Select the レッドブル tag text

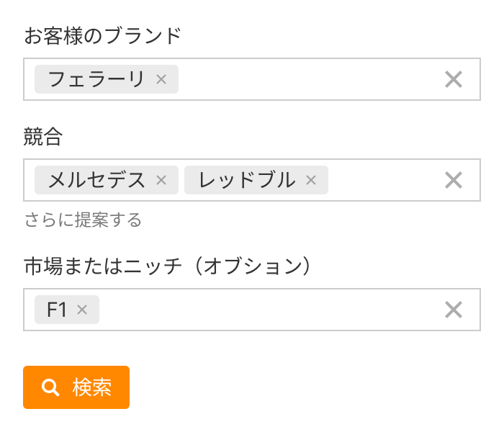pos(247,180)
